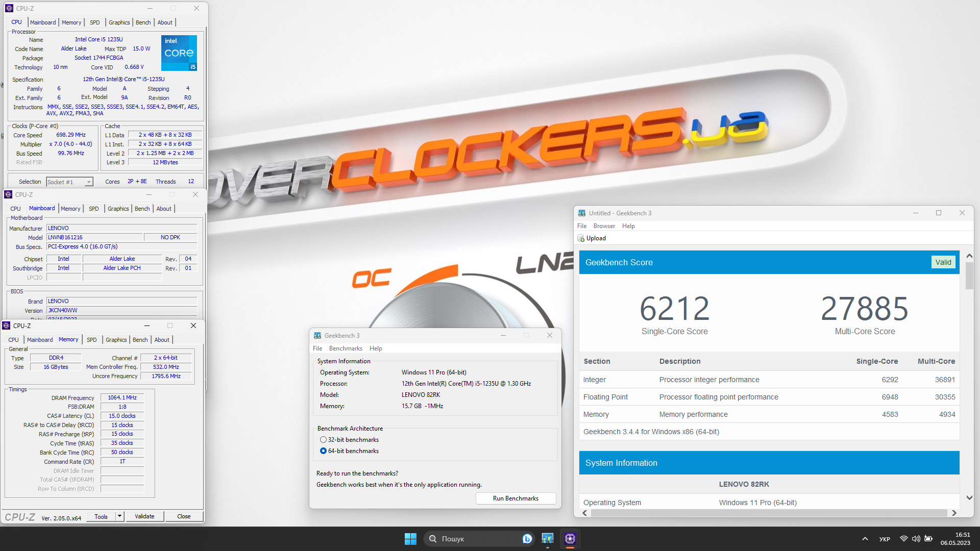Click the vertical scrollbar thumb in Geekbench results
The image size is (980, 551).
pos(969,275)
